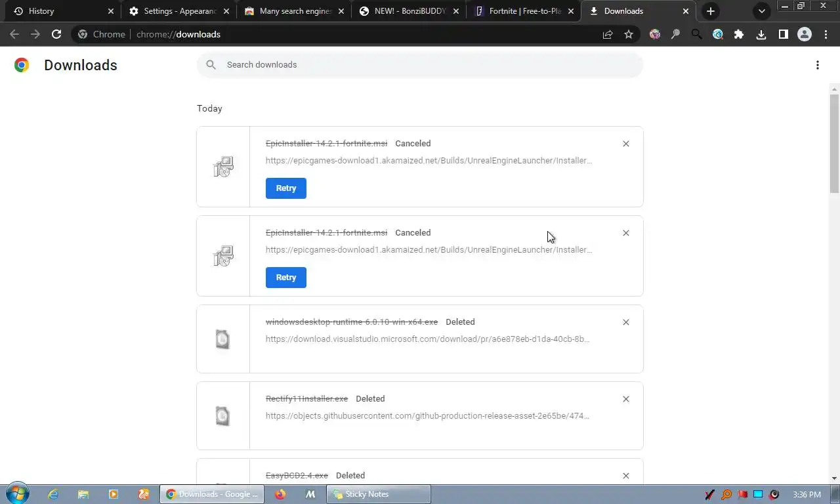The image size is (840, 504).
Task: Bookmark this tab with the star icon
Action: click(629, 34)
